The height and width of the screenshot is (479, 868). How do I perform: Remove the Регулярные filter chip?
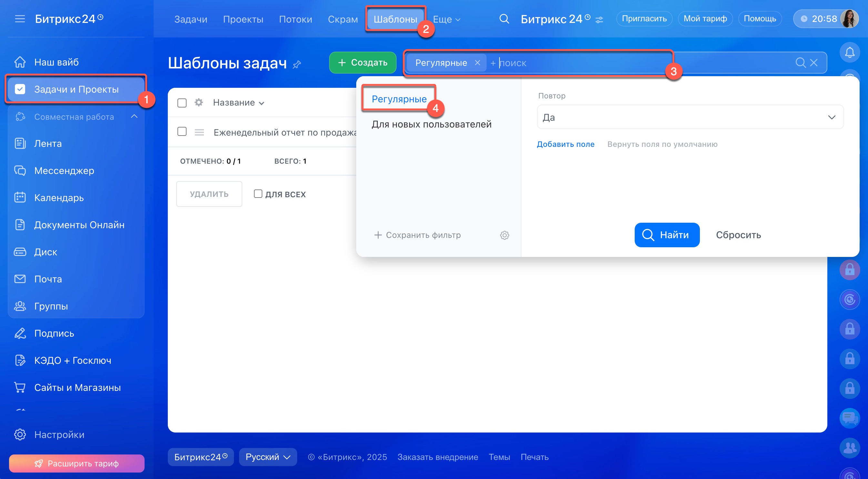tap(478, 63)
